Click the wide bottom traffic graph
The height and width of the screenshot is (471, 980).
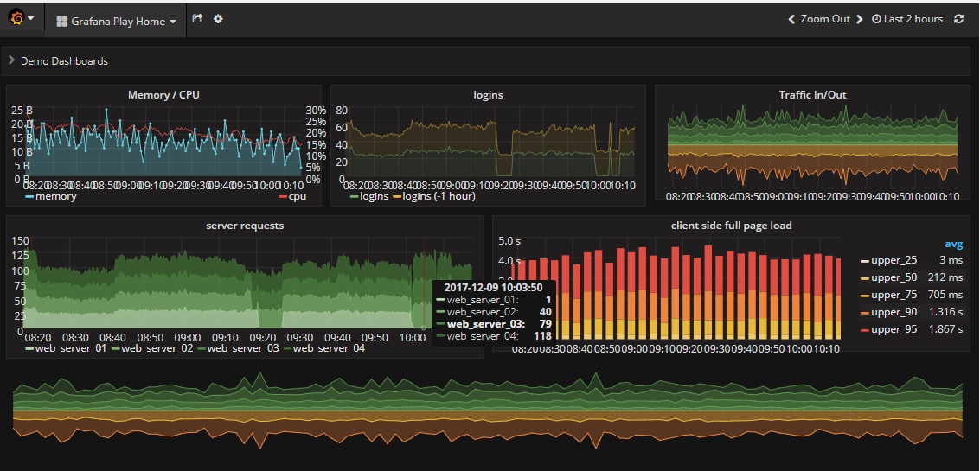(x=488, y=411)
